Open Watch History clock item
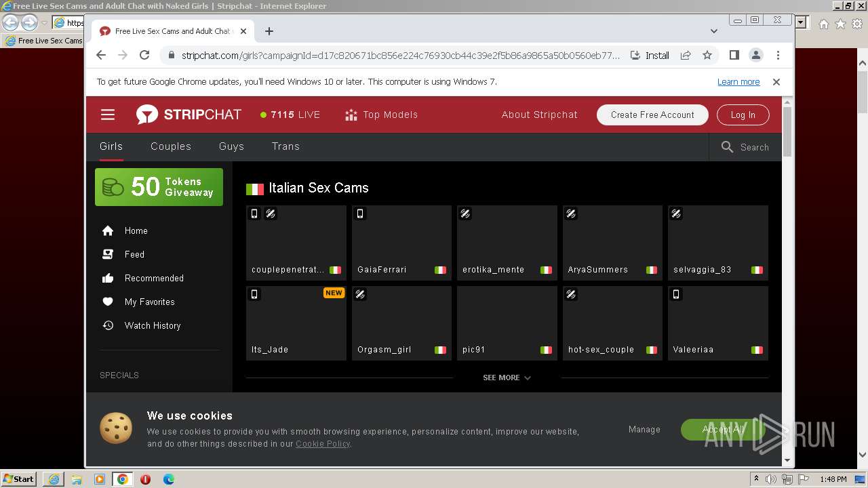This screenshot has width=868, height=488. (141, 325)
